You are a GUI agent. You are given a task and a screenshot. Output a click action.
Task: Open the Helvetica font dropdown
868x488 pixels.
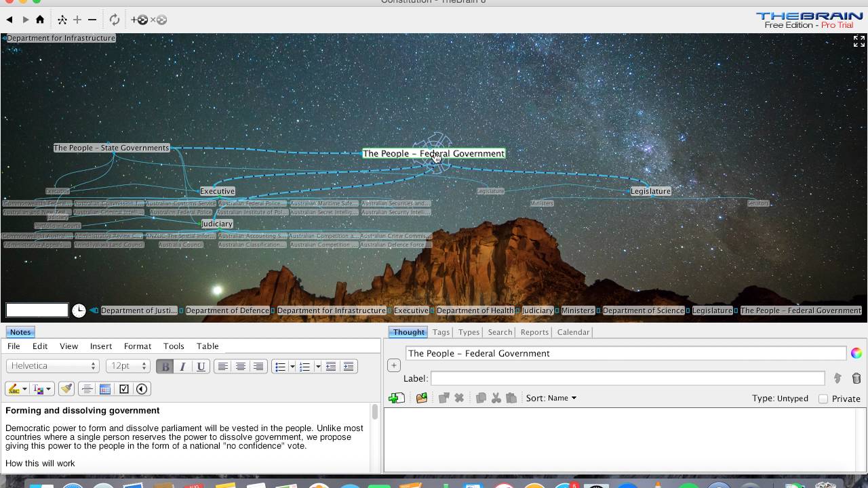coord(53,366)
